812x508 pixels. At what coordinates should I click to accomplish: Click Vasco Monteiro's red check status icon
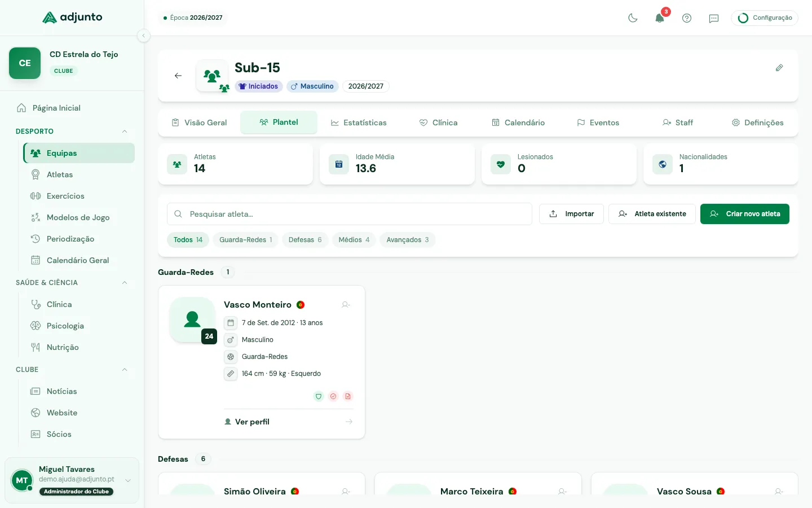333,396
